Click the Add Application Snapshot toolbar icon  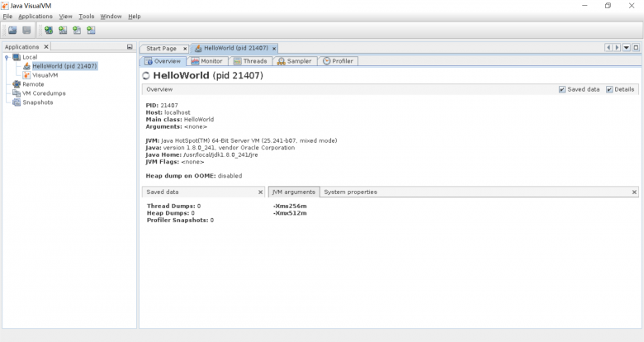91,31
